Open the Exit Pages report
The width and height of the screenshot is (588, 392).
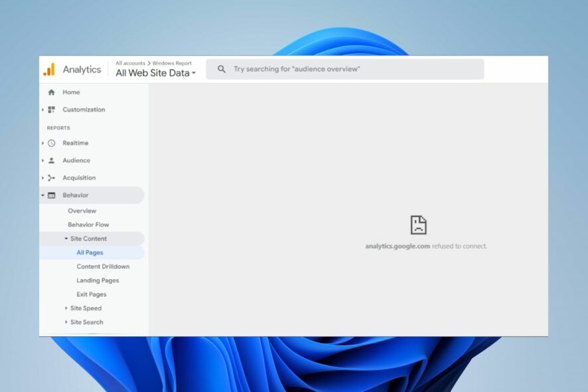click(x=92, y=294)
